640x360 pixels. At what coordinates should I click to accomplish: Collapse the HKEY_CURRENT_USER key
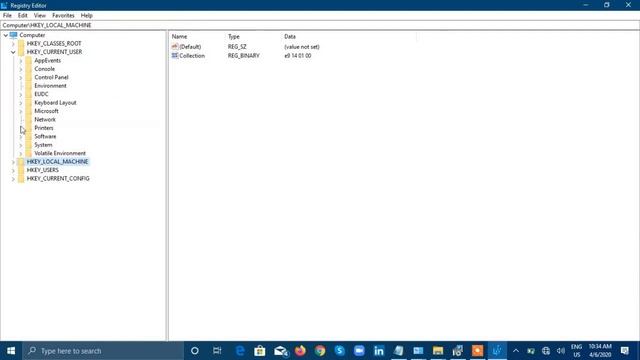tap(13, 52)
